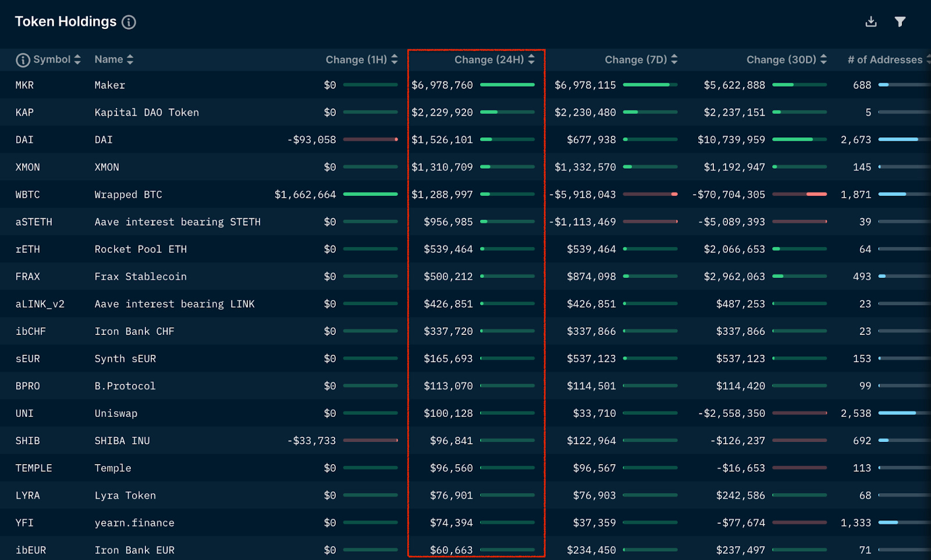Viewport: 931px width, 560px height.
Task: Select the MKR symbol cell
Action: point(24,85)
